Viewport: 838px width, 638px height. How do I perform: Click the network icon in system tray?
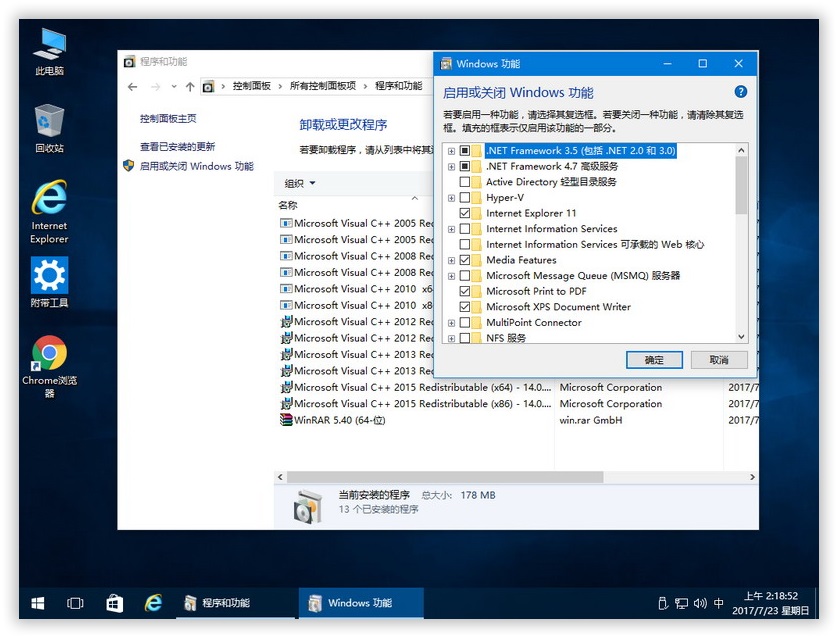pos(681,603)
